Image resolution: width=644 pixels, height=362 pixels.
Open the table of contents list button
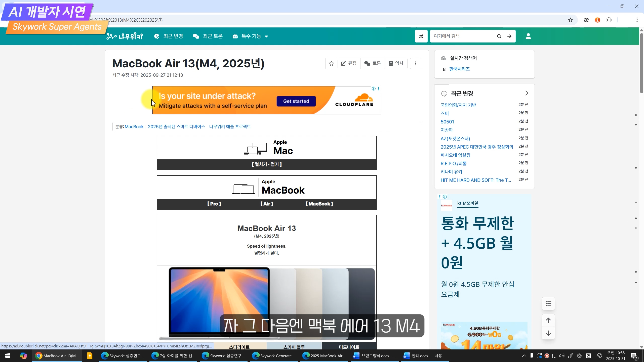point(548,303)
